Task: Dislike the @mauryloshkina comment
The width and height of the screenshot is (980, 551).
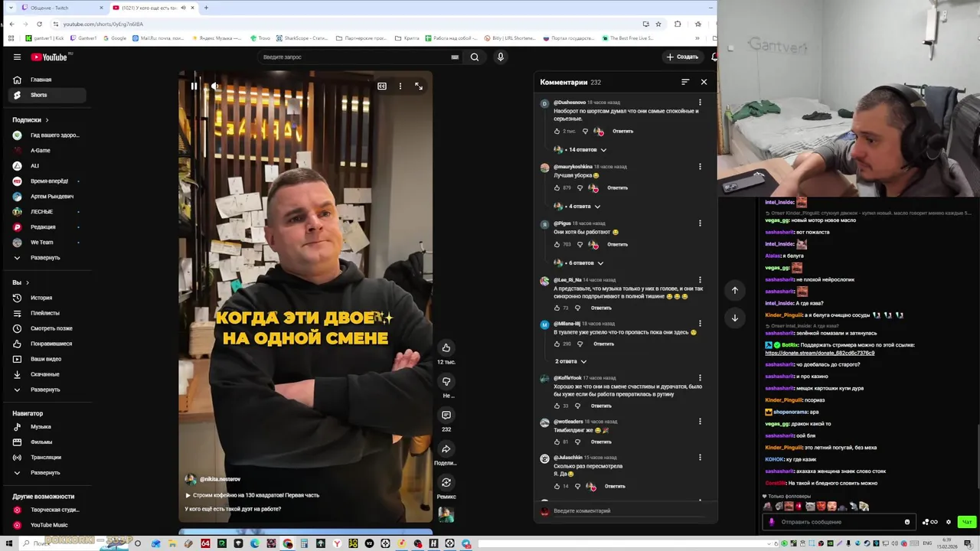Action: point(580,187)
